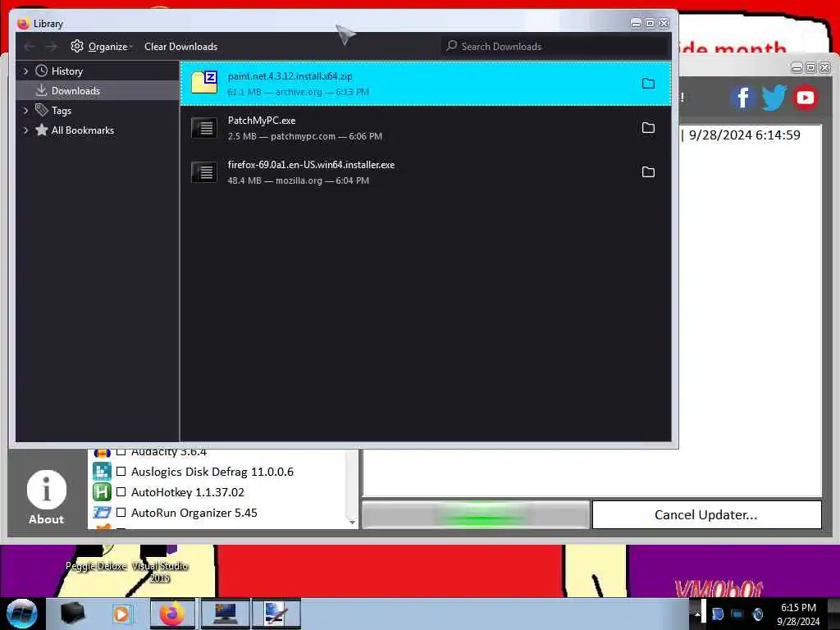Click the green update progress bar
Screen dimensions: 840x630
coord(476,515)
